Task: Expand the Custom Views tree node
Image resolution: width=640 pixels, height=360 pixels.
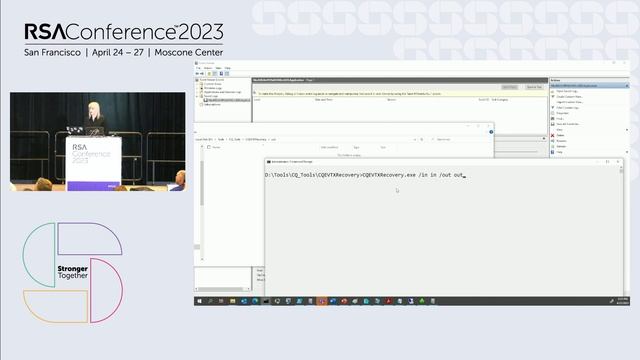Action: (196, 84)
